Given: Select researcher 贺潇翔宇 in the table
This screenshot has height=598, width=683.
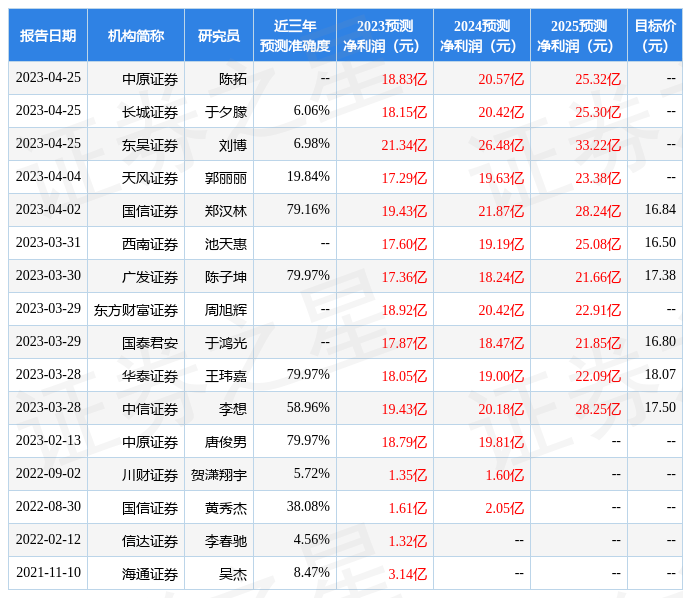Looking at the screenshot, I should click(x=219, y=475).
